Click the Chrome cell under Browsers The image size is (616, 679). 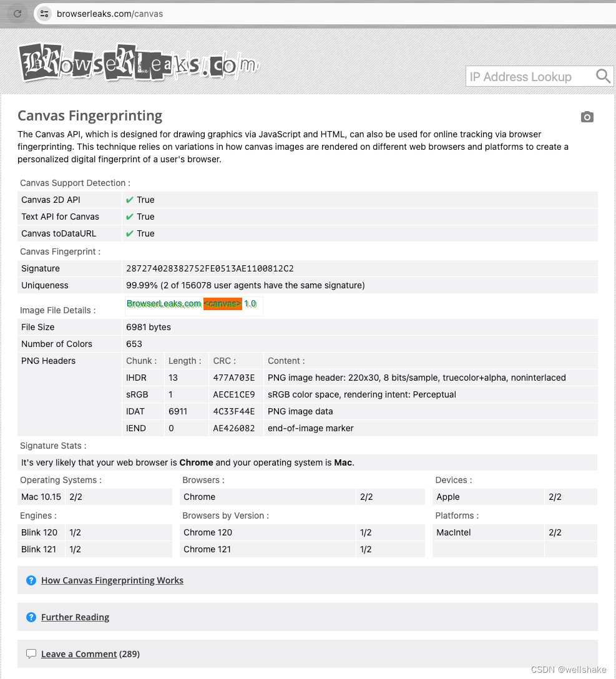point(268,497)
